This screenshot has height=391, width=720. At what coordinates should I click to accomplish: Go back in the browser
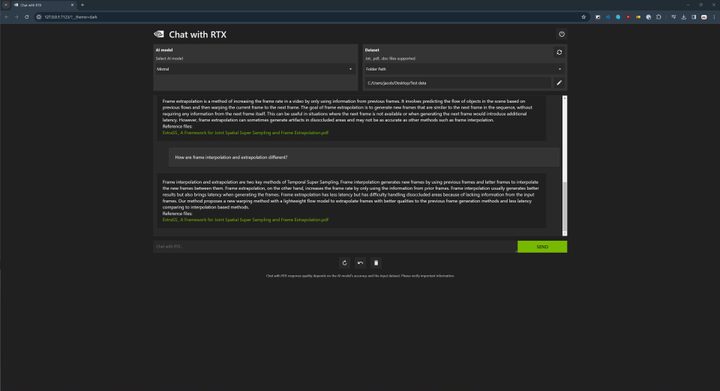(6, 17)
